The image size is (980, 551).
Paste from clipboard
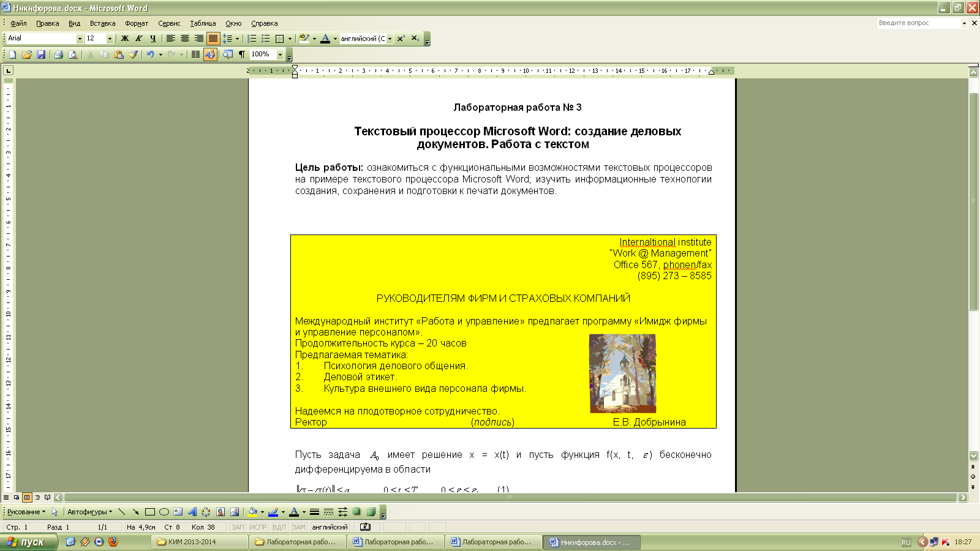coord(118,54)
